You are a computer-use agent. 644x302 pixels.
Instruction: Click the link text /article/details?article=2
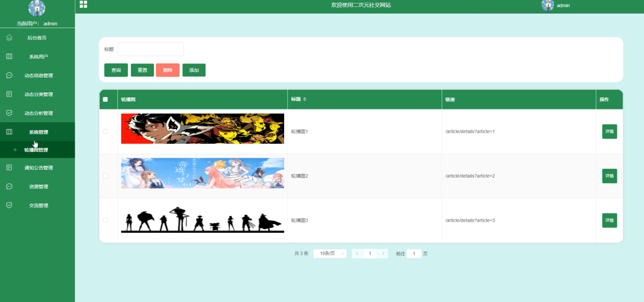470,176
